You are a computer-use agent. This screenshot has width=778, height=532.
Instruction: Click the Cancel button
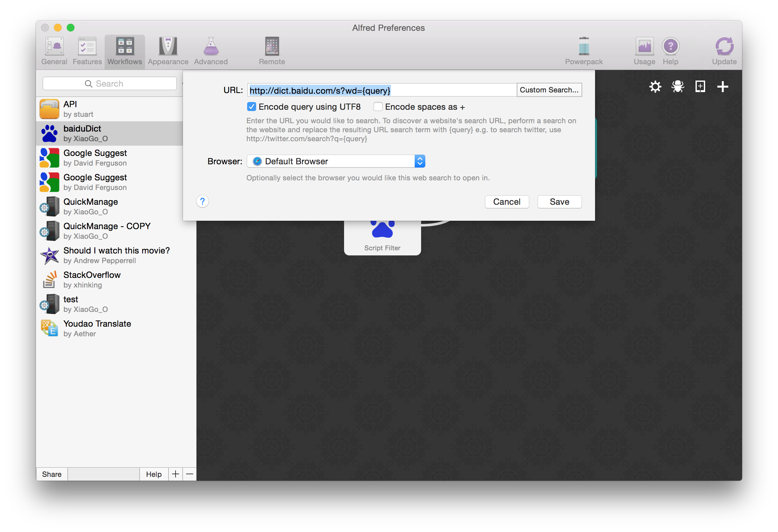pyautogui.click(x=507, y=202)
